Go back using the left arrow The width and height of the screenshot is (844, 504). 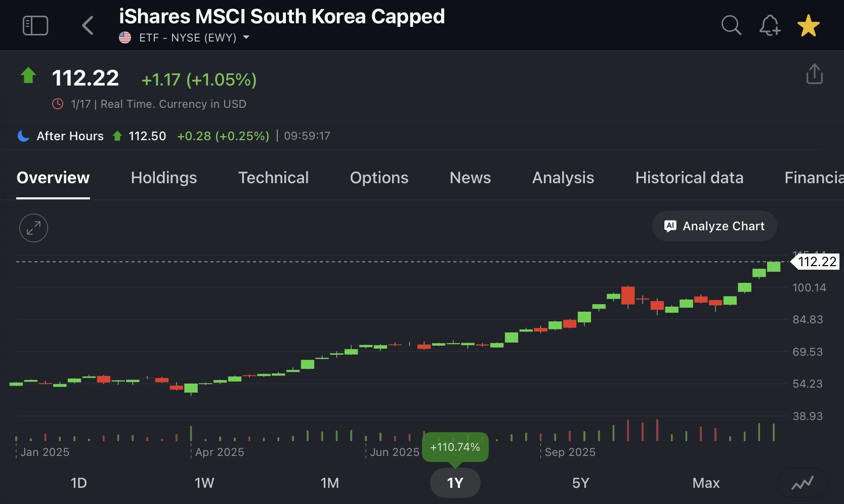pos(88,25)
